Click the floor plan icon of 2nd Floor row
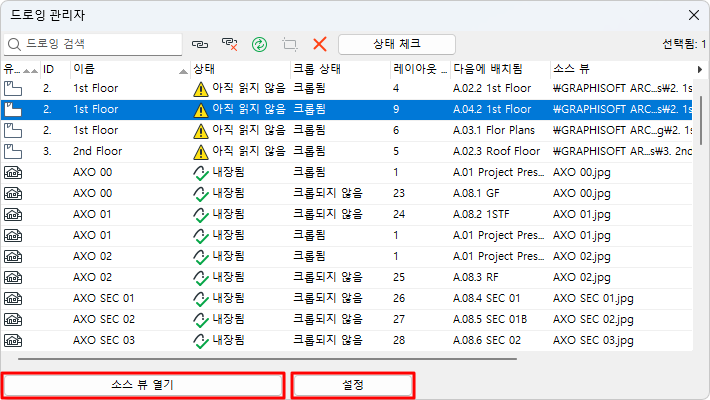710x400 pixels. 13,151
